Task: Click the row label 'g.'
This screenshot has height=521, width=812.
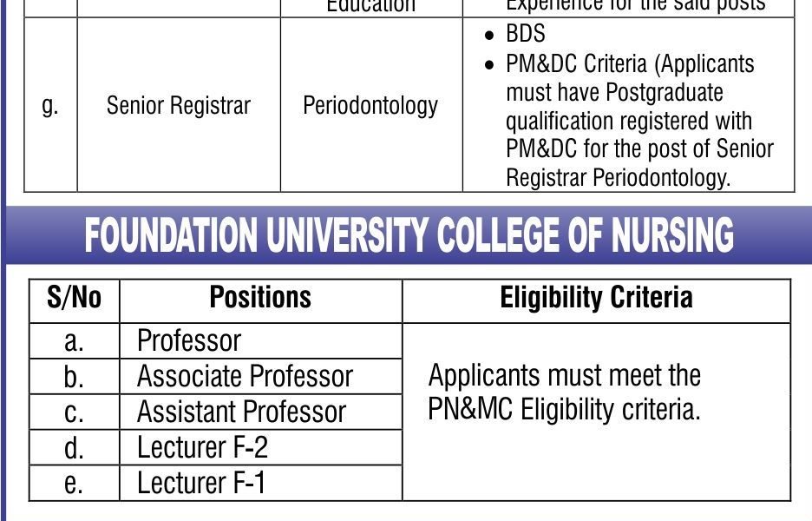Action: click(50, 106)
